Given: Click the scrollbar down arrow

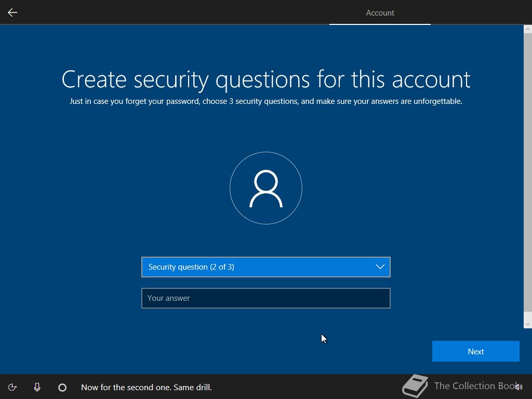Looking at the screenshot, I should coord(528,324).
